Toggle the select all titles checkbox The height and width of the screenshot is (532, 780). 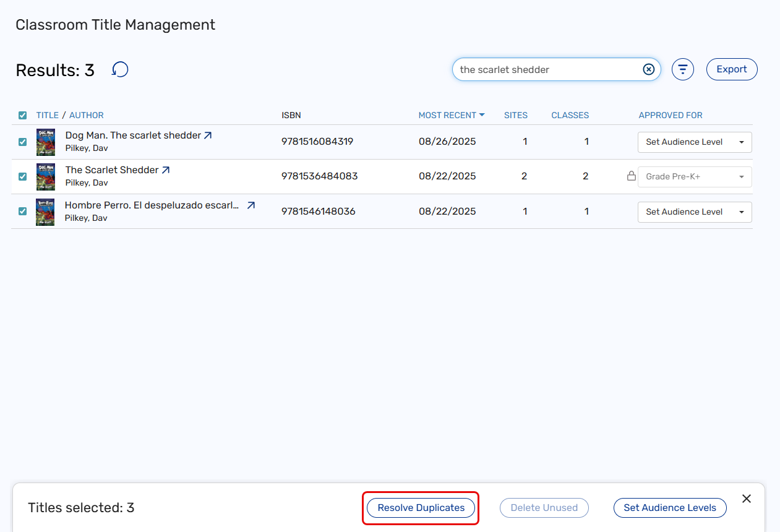tap(23, 116)
